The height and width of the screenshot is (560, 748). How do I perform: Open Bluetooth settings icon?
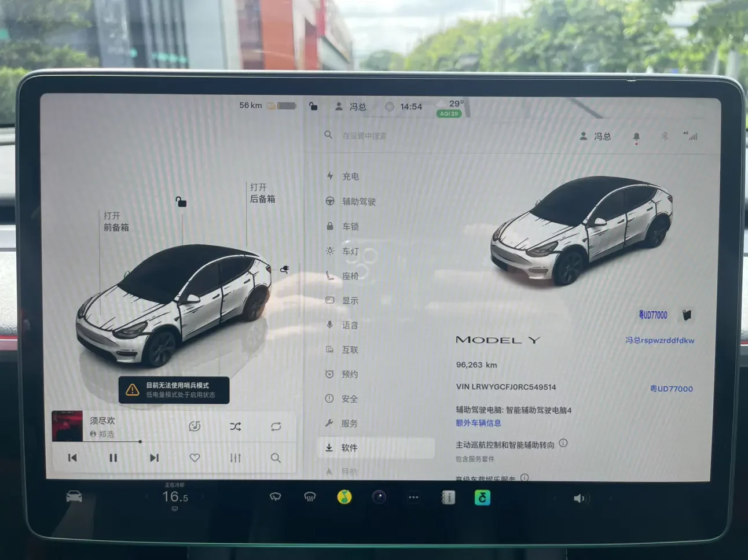[x=665, y=137]
